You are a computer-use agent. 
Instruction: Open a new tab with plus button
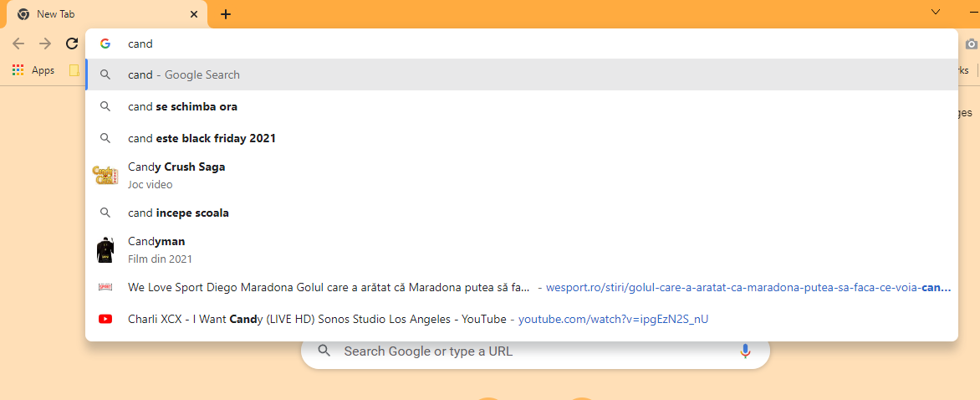[x=226, y=14]
